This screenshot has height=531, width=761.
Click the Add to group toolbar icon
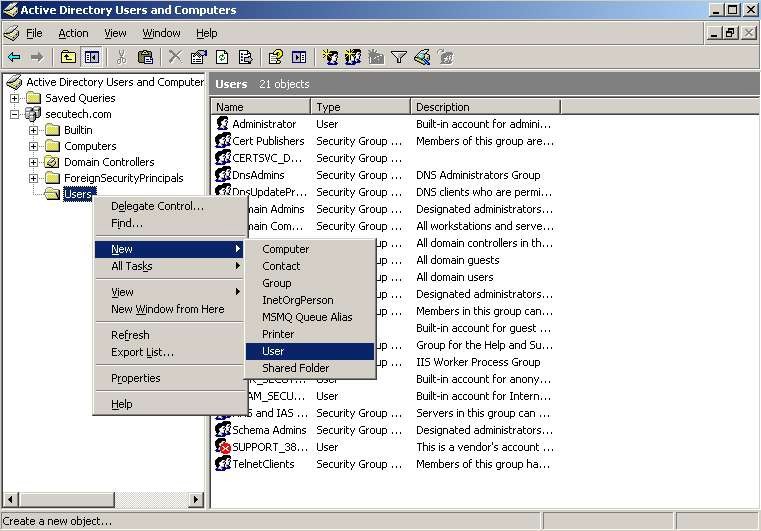(446, 57)
